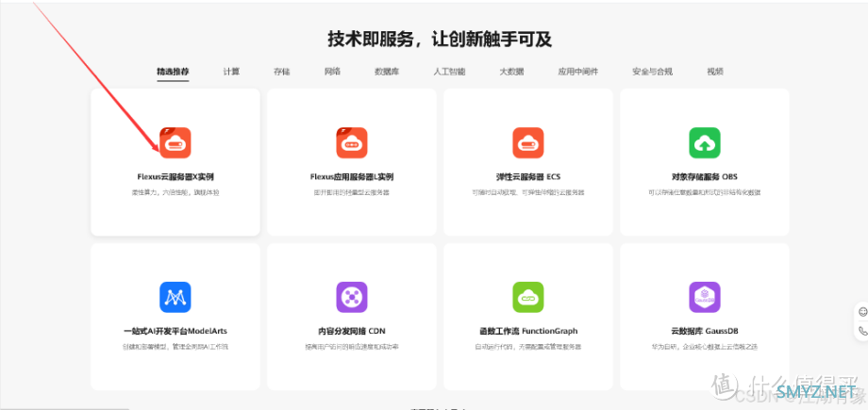Click the green 对象存储服务 OBS upload-cloud icon
Screen dimensions: 868x410
(x=705, y=142)
